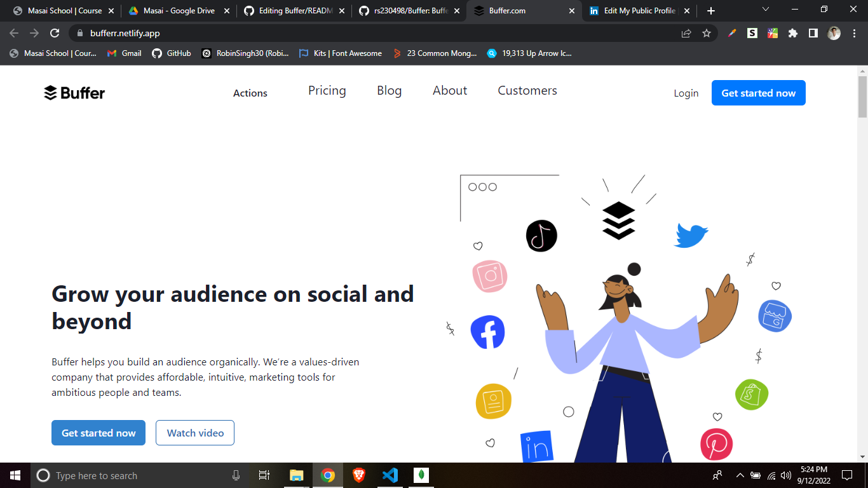Switch to the Edit My Public Profile tab
868x488 pixels.
[x=641, y=11]
